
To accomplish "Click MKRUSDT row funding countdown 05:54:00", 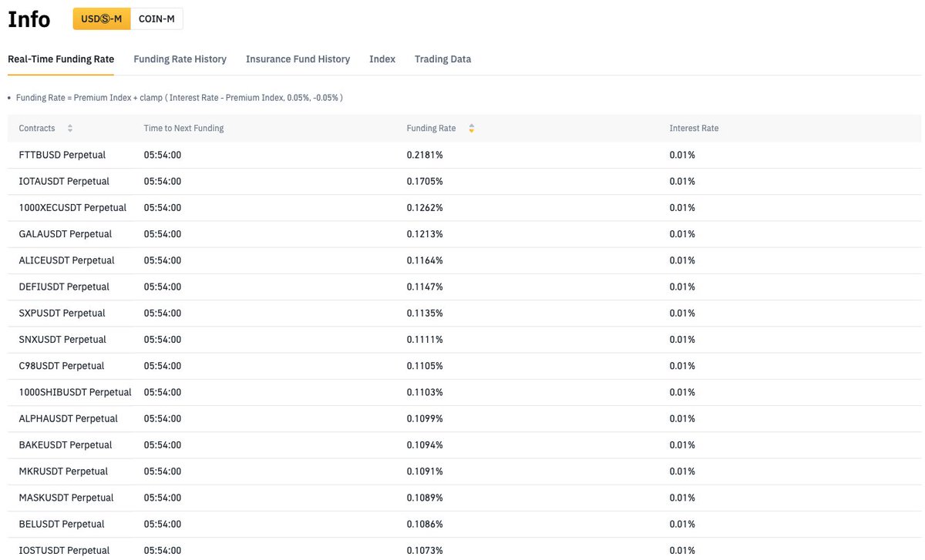I will (x=163, y=471).
